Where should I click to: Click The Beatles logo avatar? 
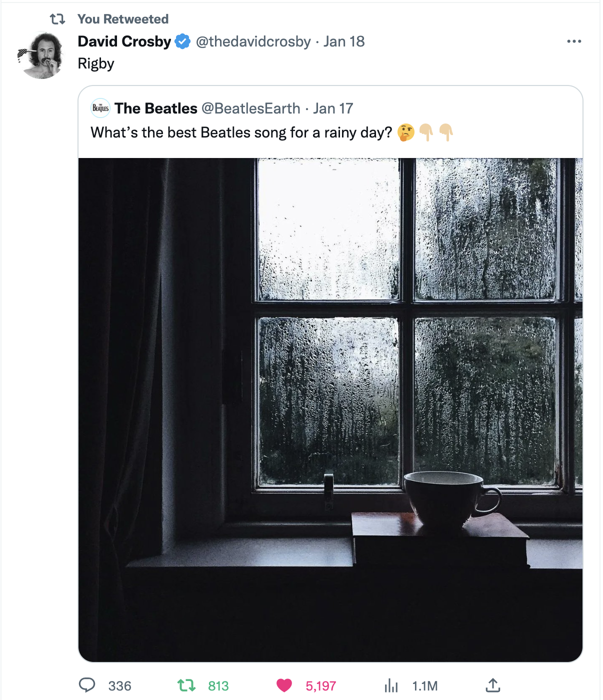click(x=100, y=108)
